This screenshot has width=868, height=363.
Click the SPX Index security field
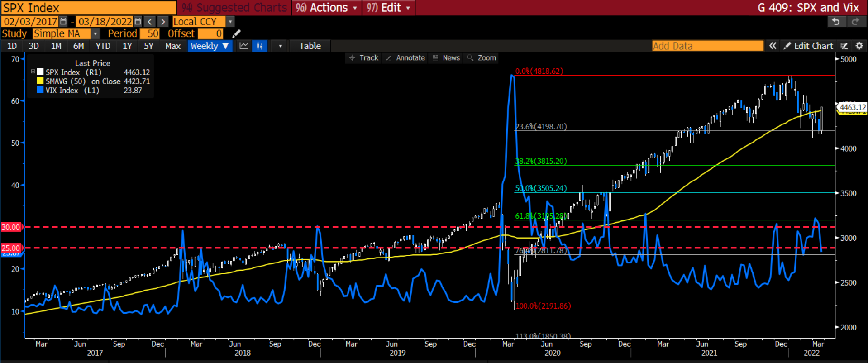point(89,8)
